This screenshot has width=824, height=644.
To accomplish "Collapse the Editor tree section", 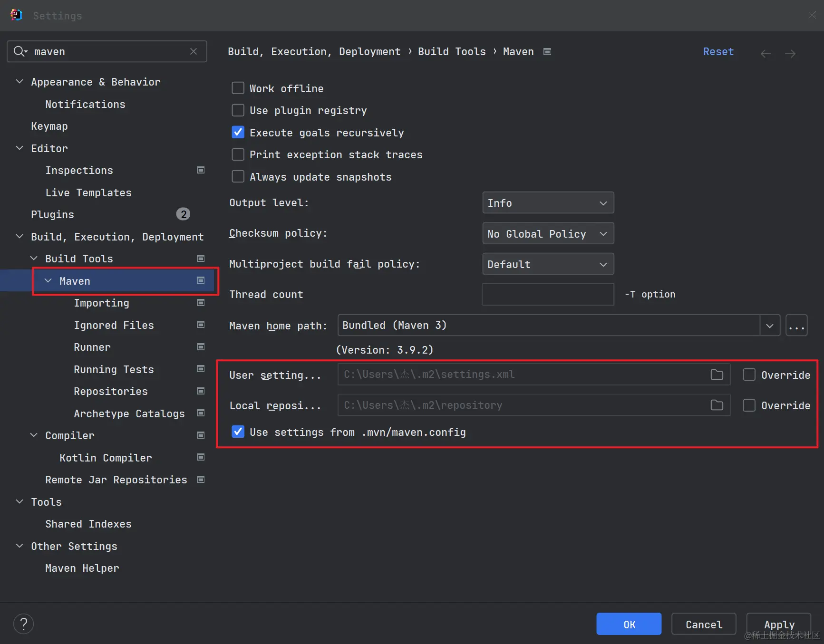I will (19, 148).
